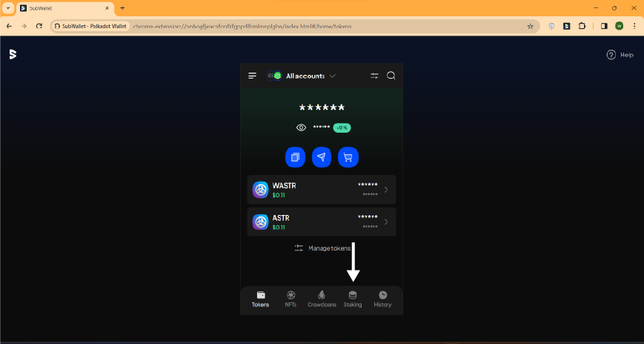The width and height of the screenshot is (644, 344).
Task: Switch to the Staking tab
Action: [353, 299]
